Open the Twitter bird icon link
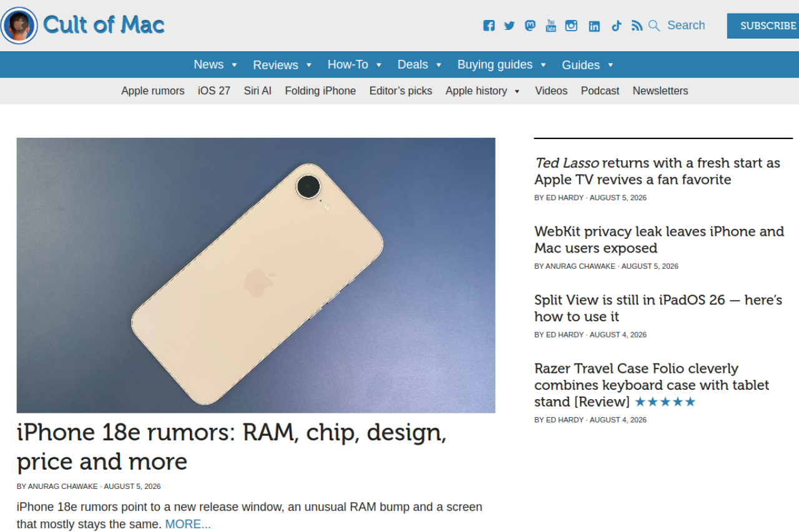This screenshot has height=532, width=799. pos(509,26)
